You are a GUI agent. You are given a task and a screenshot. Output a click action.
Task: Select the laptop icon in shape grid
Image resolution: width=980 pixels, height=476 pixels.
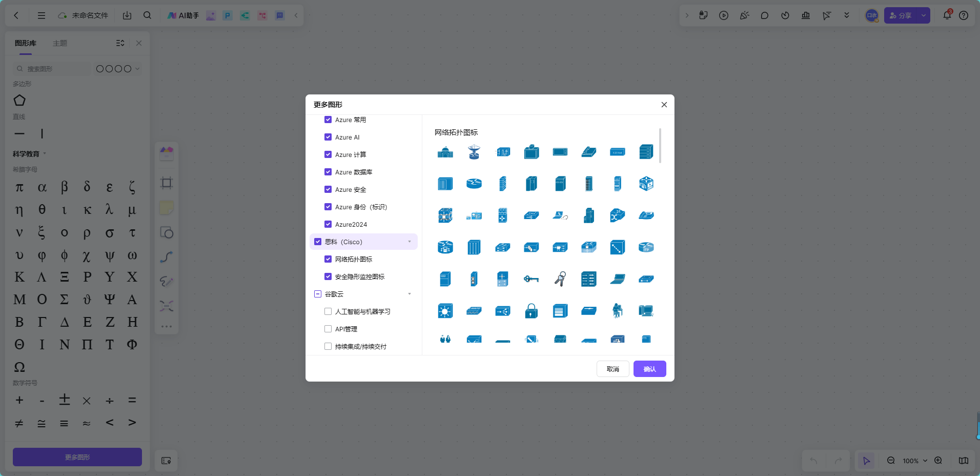pyautogui.click(x=618, y=279)
